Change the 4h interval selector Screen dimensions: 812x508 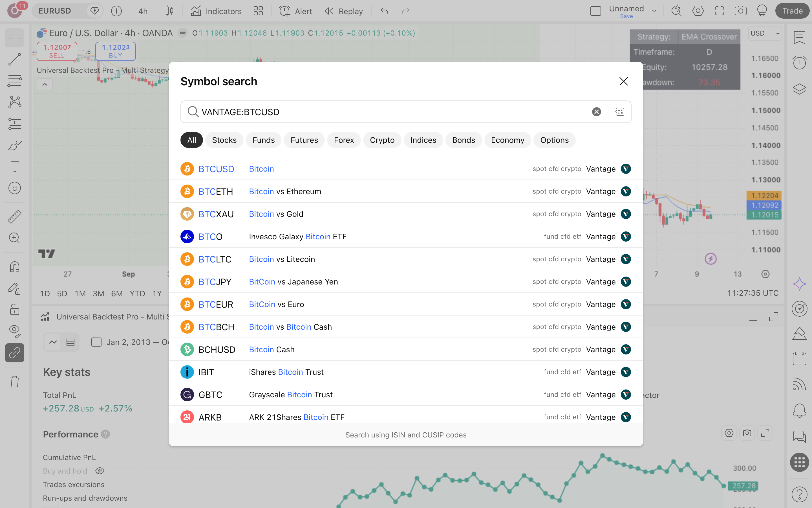coord(143,11)
